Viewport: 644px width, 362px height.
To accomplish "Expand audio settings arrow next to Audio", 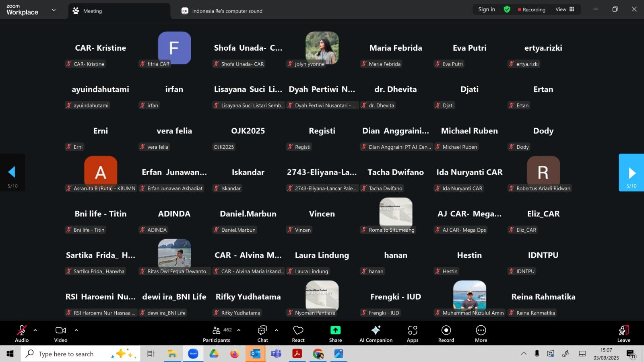I will (x=35, y=330).
